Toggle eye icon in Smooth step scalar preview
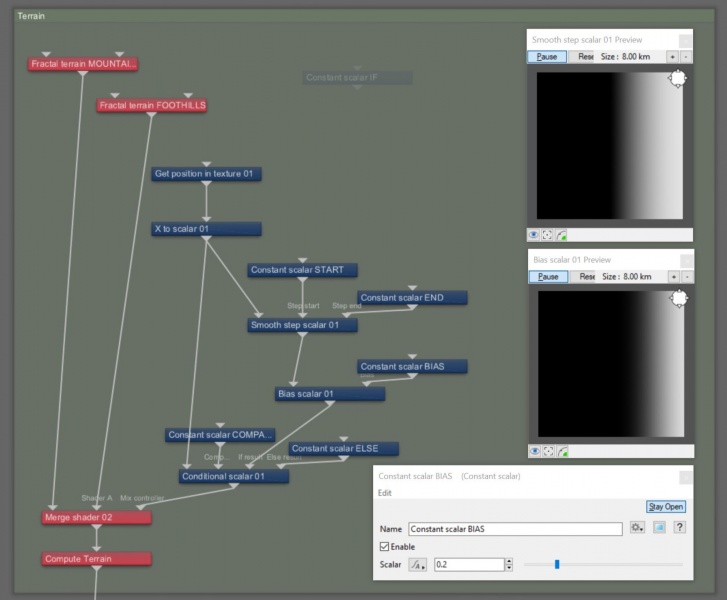727x600 pixels. click(x=534, y=235)
